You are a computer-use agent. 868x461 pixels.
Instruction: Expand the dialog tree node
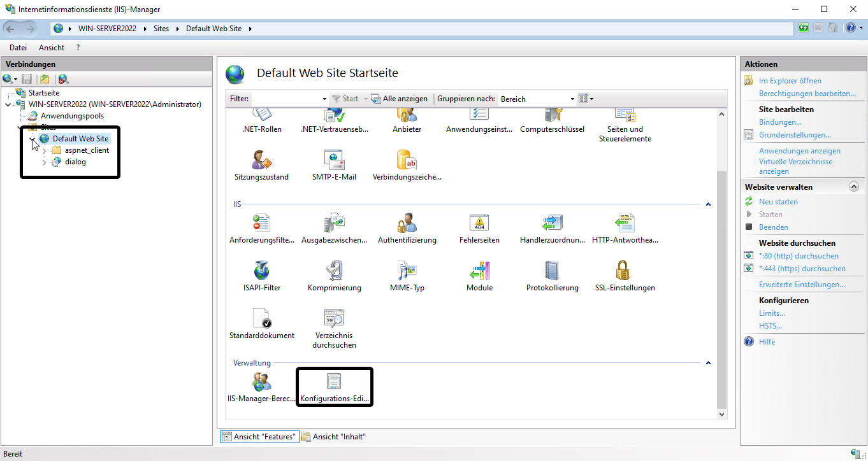pyautogui.click(x=45, y=162)
